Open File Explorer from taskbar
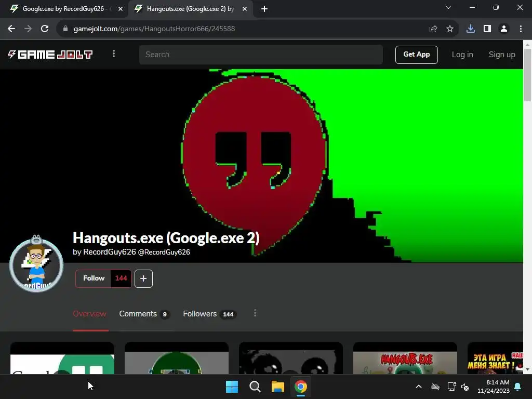The image size is (532, 399). point(277,387)
